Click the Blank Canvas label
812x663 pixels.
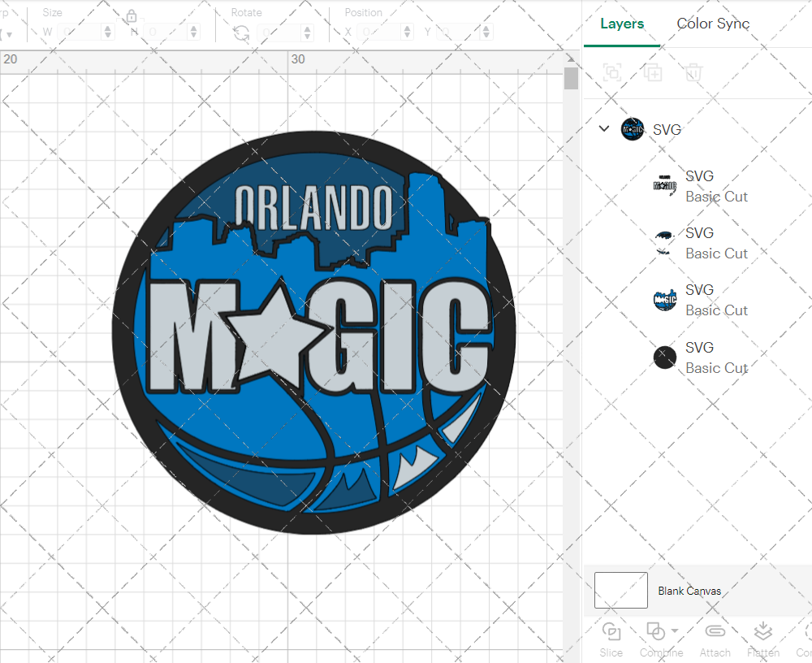tap(689, 591)
